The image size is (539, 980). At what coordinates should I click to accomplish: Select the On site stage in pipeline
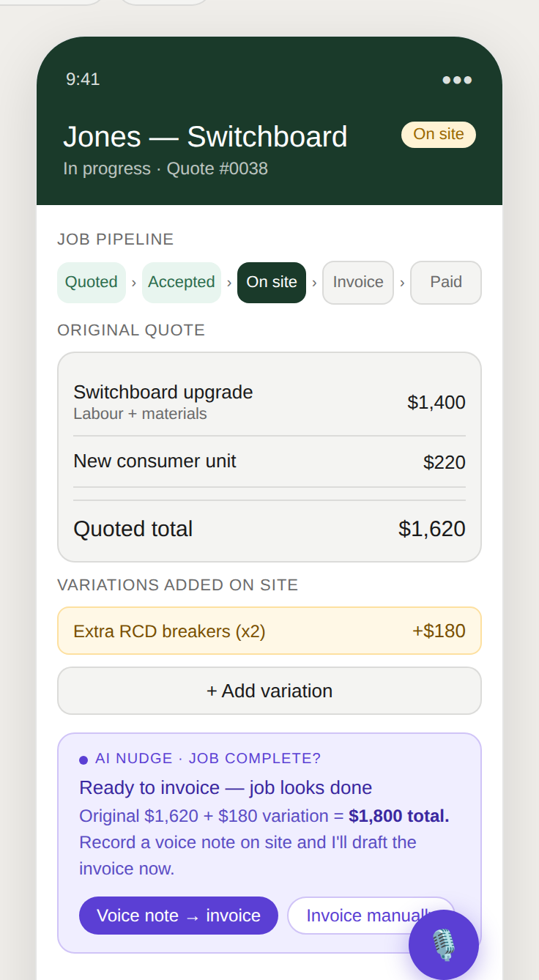[x=271, y=282]
